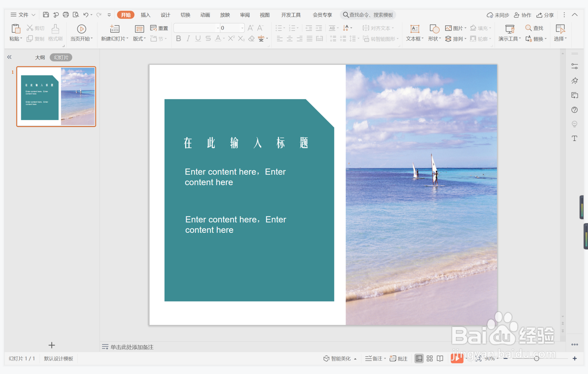Open the 形状 shapes icon

click(434, 29)
